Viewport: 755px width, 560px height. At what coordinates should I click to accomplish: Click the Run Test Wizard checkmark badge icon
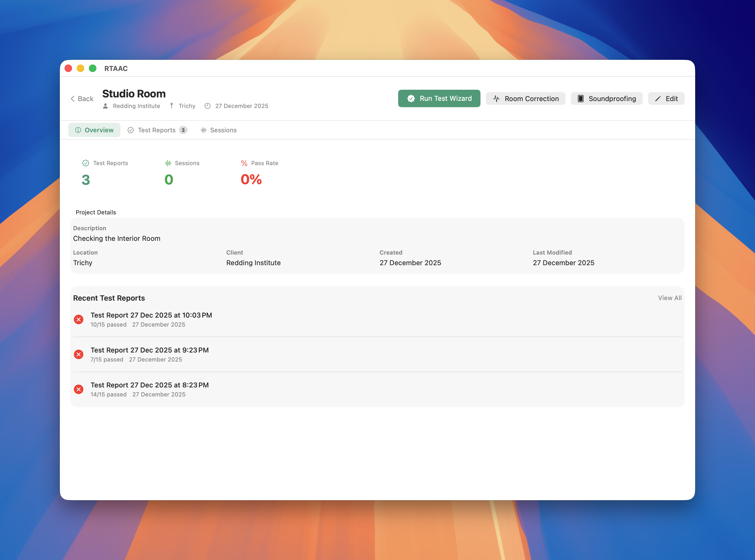411,99
